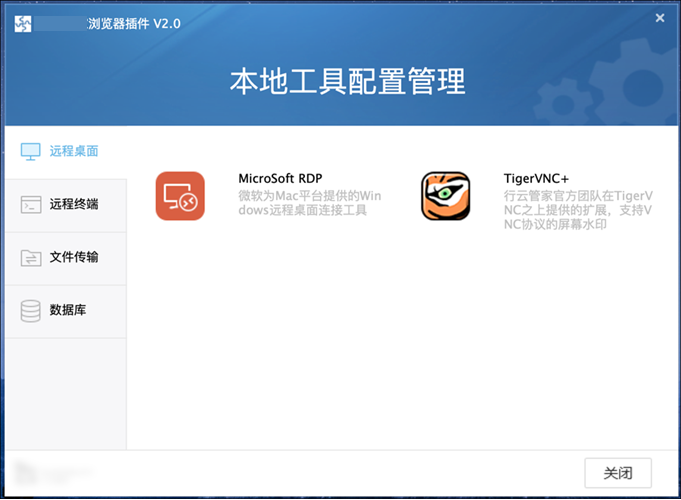Close the dialog with the X button
Viewport: 681px width, 500px height.
660,18
